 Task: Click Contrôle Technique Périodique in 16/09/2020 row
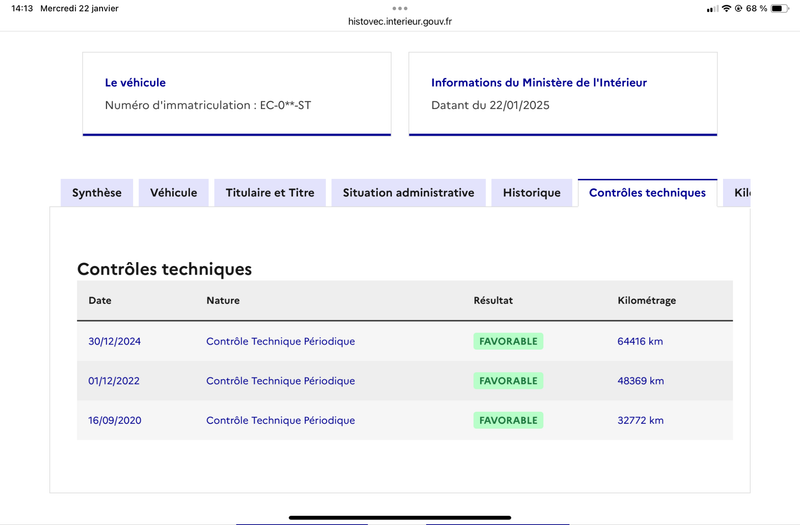pyautogui.click(x=281, y=420)
